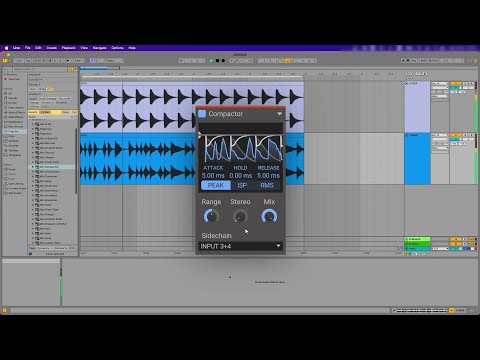Click the transport stop button

pos(217,61)
